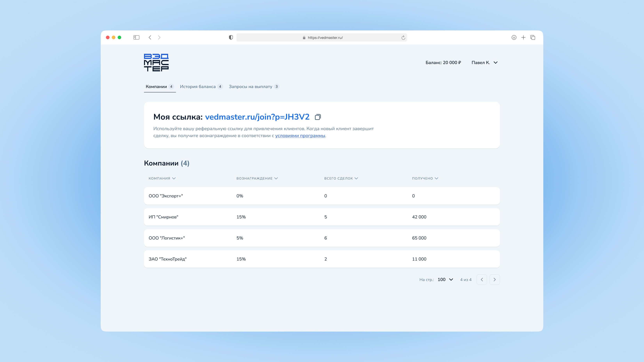
Task: Open the Запросы на выплату tab
Action: pyautogui.click(x=254, y=86)
